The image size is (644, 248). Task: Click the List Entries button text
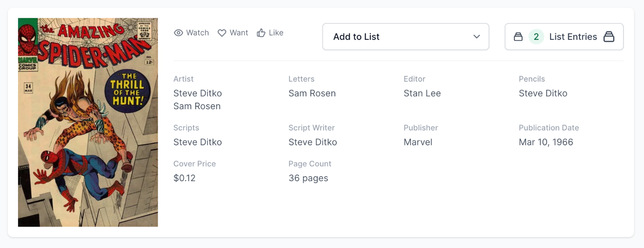point(573,37)
